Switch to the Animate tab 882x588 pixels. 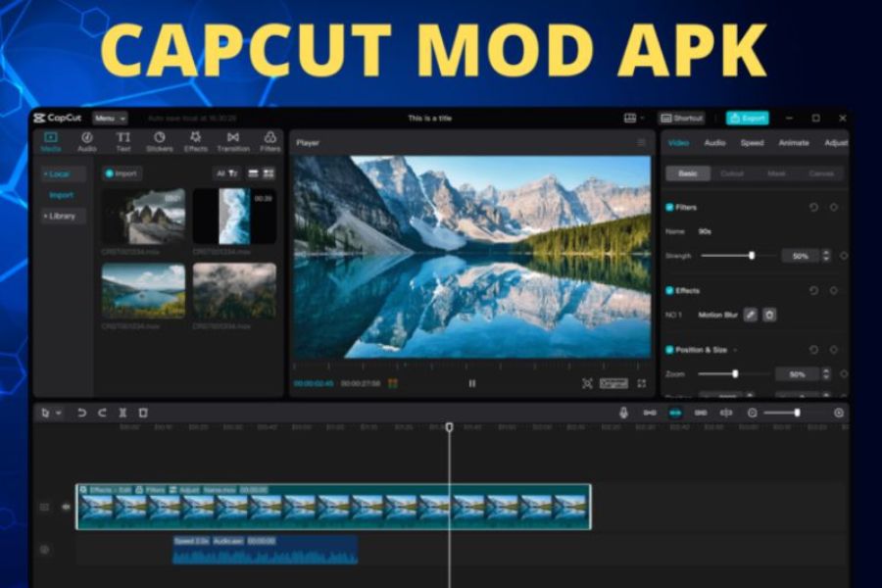click(794, 143)
